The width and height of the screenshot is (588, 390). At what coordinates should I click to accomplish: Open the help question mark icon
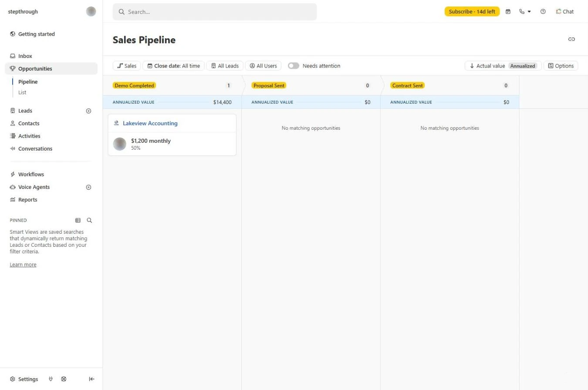pyautogui.click(x=543, y=12)
